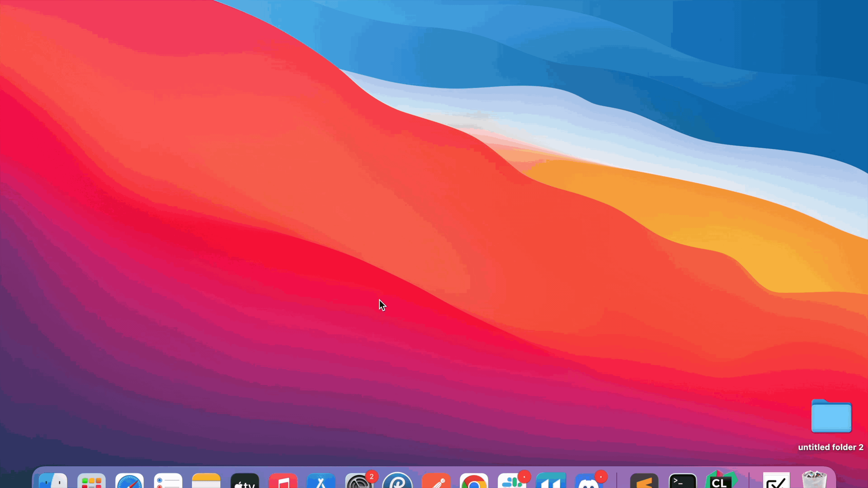The image size is (868, 488).
Task: Open the Music app in Dock
Action: (283, 480)
